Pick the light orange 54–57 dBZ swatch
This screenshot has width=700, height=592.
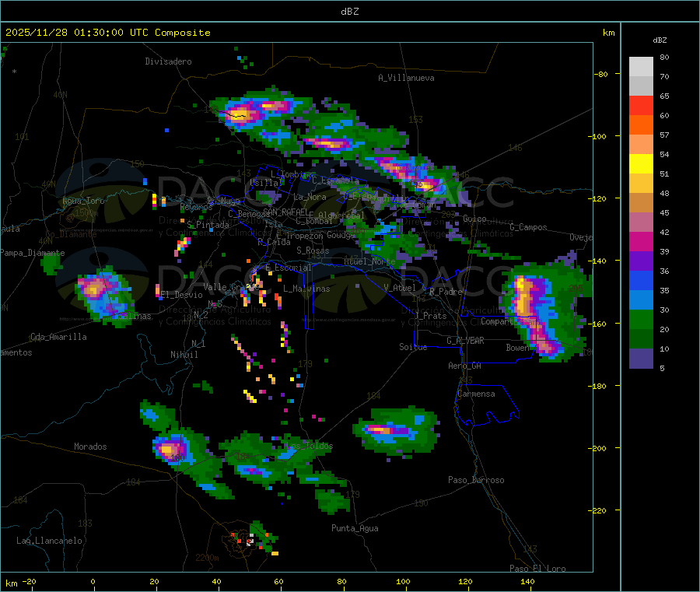coord(641,144)
